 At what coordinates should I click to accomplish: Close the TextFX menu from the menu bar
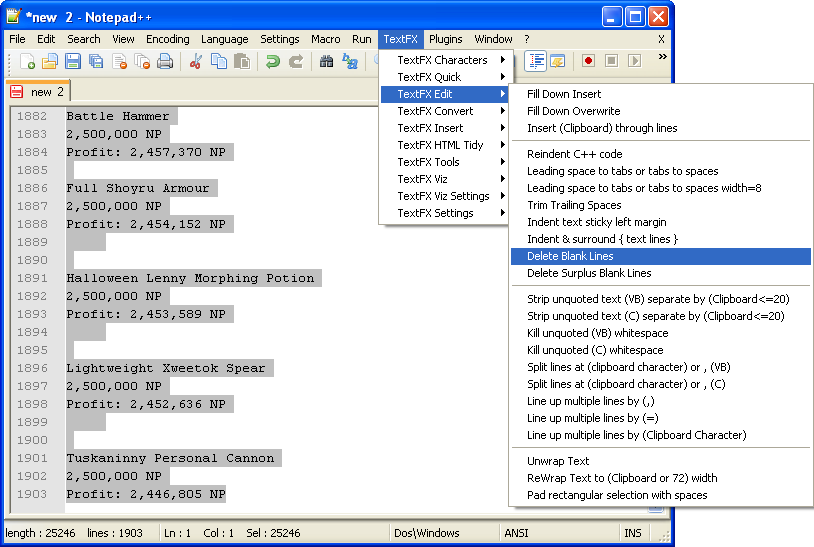pos(400,39)
